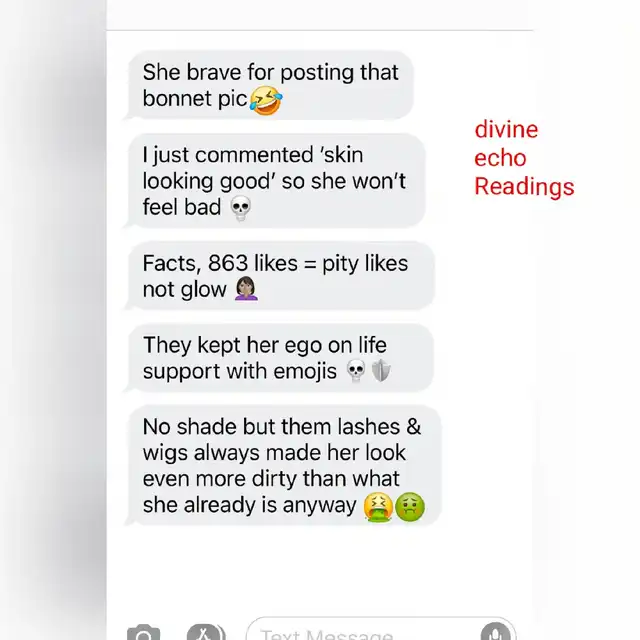Click the facepalm emoji after not glow
Image resolution: width=640 pixels, height=640 pixels.
[x=247, y=289]
